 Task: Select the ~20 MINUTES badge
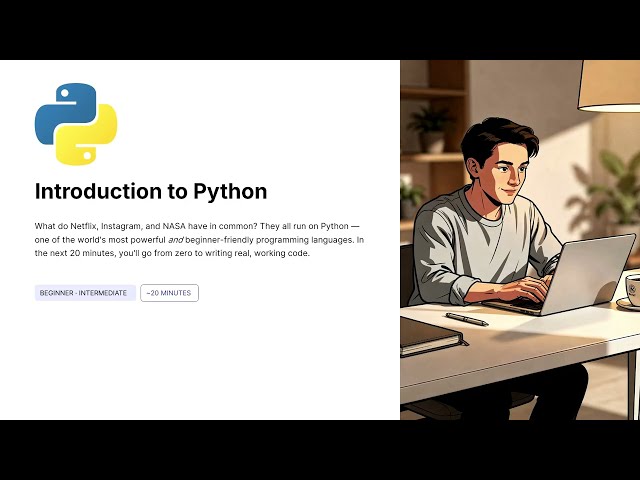(169, 293)
